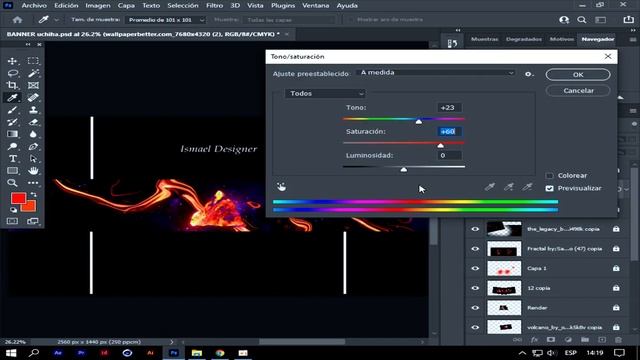This screenshot has width=640, height=360.
Task: Open status bar info arrow
Action: (x=172, y=342)
